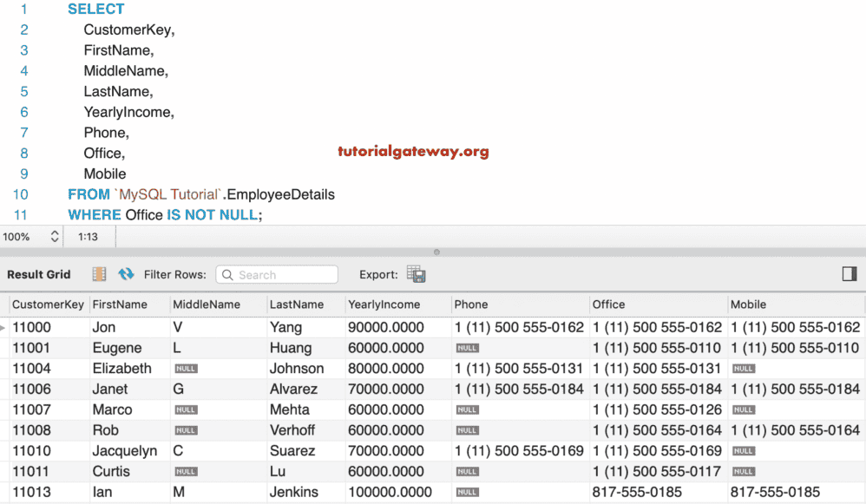Screen dimensions: 866x504
Task: Open the 100% zoom stepper
Action: (x=55, y=237)
